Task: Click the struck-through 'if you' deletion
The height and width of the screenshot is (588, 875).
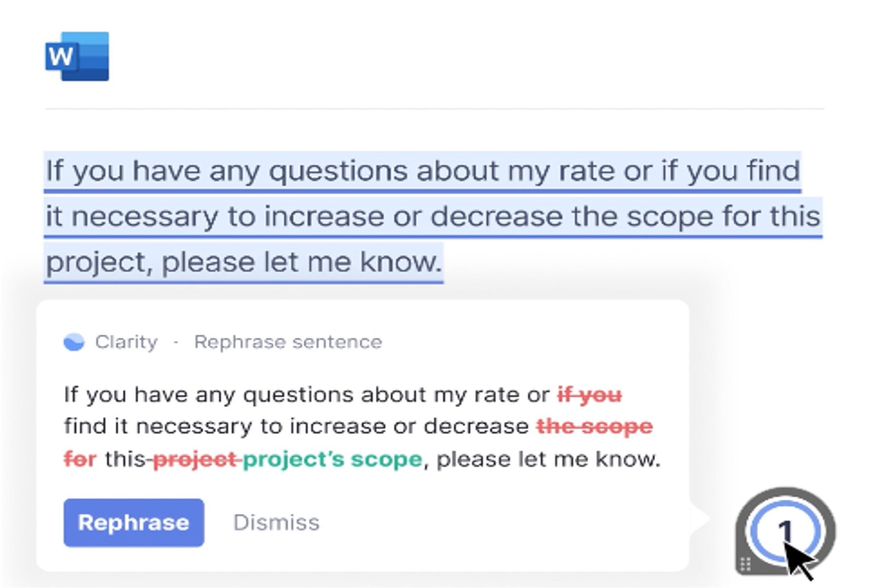Action: click(590, 395)
